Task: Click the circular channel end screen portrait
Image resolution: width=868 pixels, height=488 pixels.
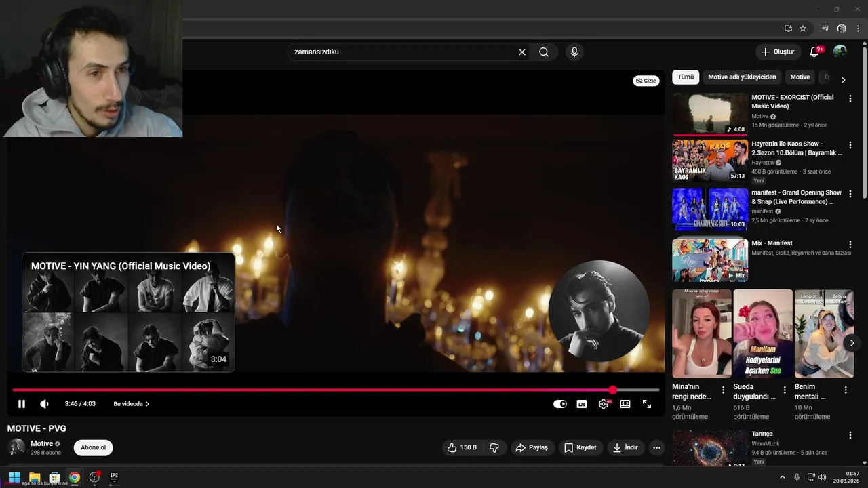Action: coord(599,310)
